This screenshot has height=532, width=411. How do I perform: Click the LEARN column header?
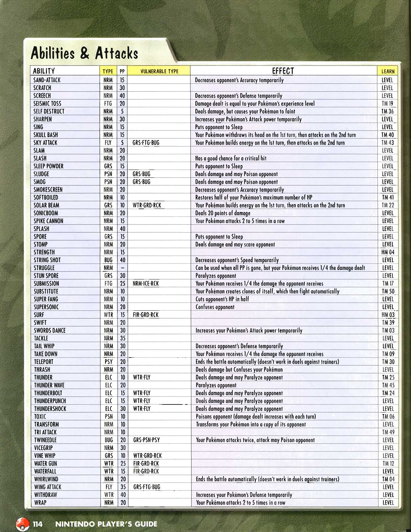[x=388, y=71]
